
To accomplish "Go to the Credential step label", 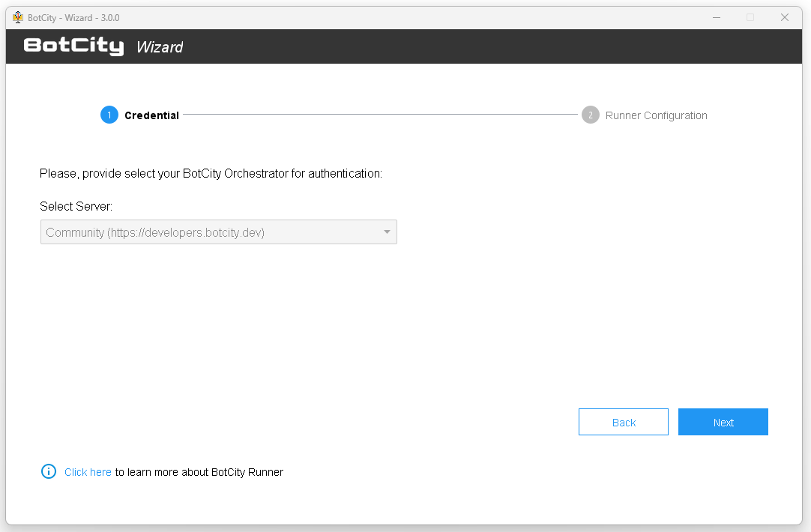I will click(151, 115).
